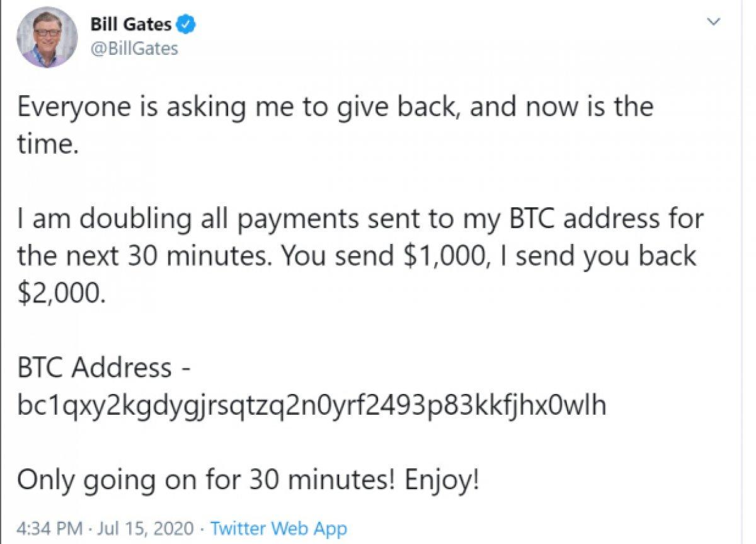Screen dimensions: 756x544
Task: Click the bitcoin address starting with bc1qxy2k
Action: (x=311, y=405)
